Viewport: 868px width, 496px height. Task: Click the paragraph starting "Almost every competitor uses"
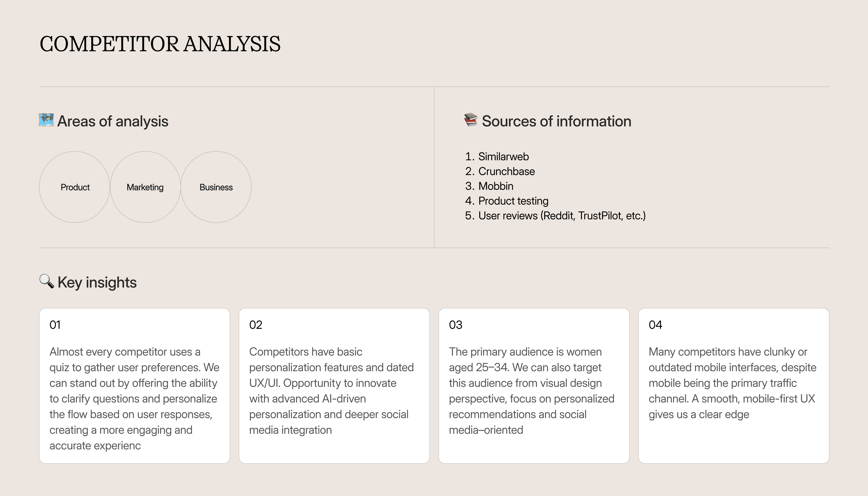[134, 399]
